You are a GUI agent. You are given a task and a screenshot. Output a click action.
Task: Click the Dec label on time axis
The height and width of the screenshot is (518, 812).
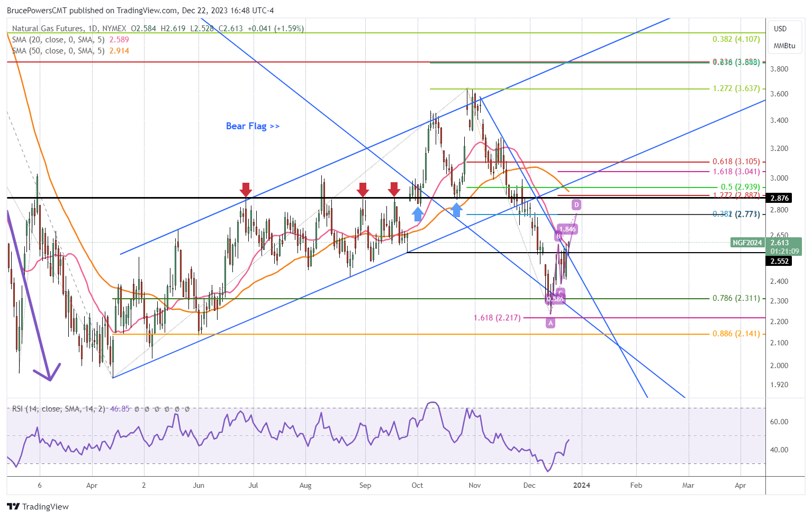click(x=529, y=485)
